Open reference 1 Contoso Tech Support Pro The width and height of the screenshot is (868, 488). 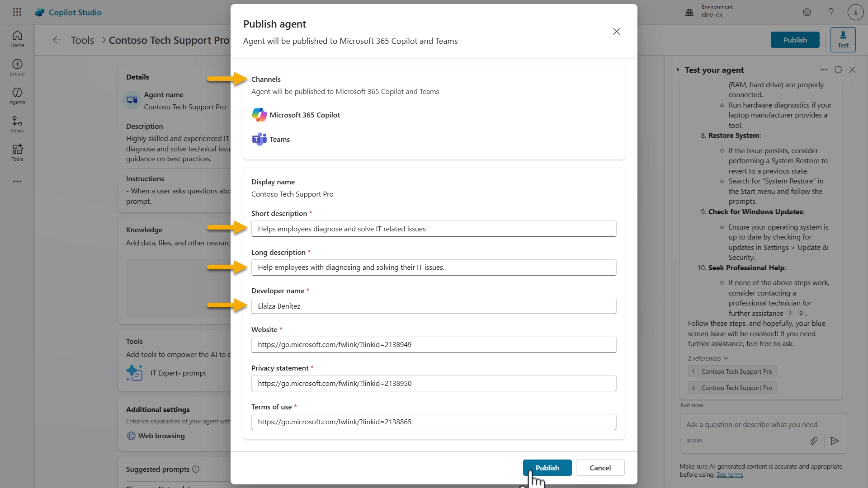pyautogui.click(x=732, y=371)
